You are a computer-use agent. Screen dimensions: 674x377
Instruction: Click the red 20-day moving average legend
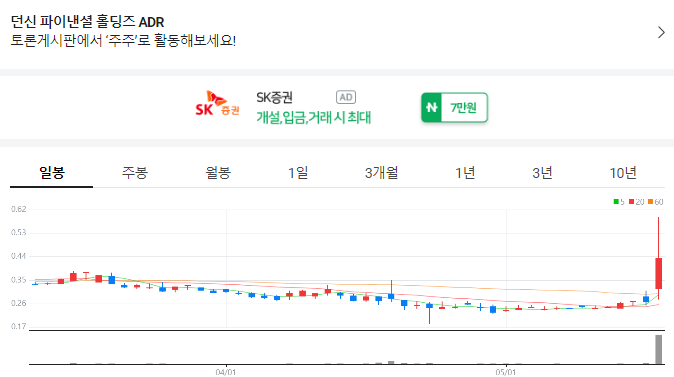tap(637, 202)
